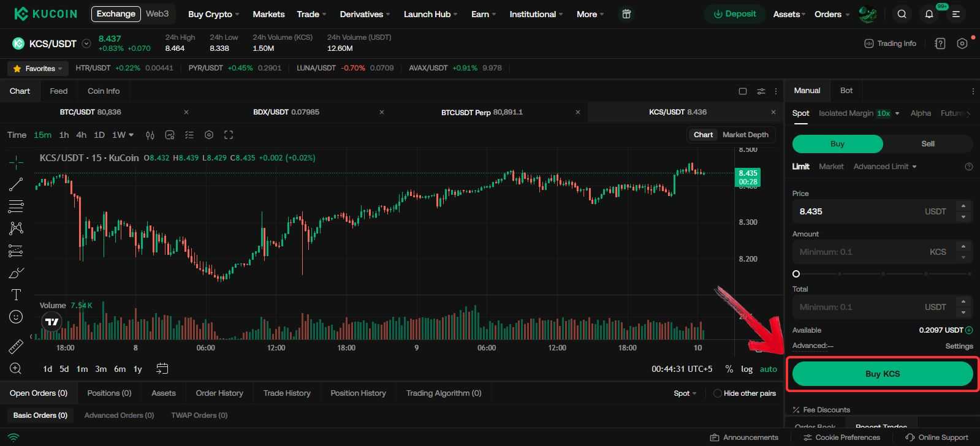Select the pattern drawing tool
The image size is (980, 446).
(16, 228)
